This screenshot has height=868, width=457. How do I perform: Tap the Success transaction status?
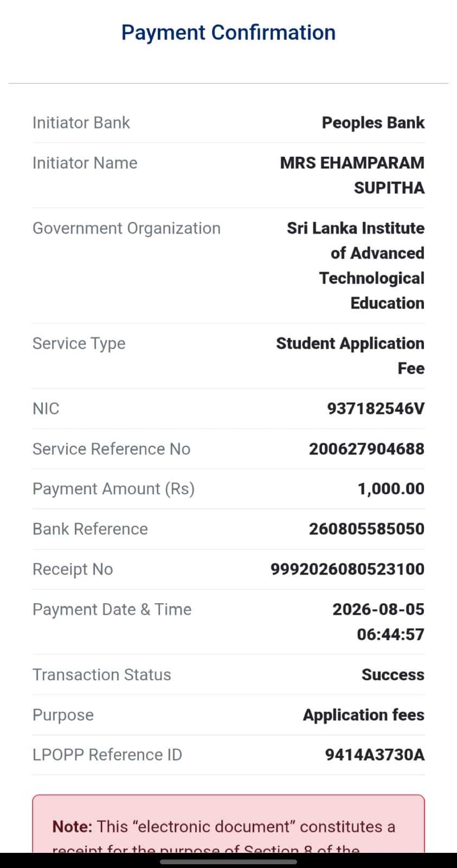(x=393, y=674)
